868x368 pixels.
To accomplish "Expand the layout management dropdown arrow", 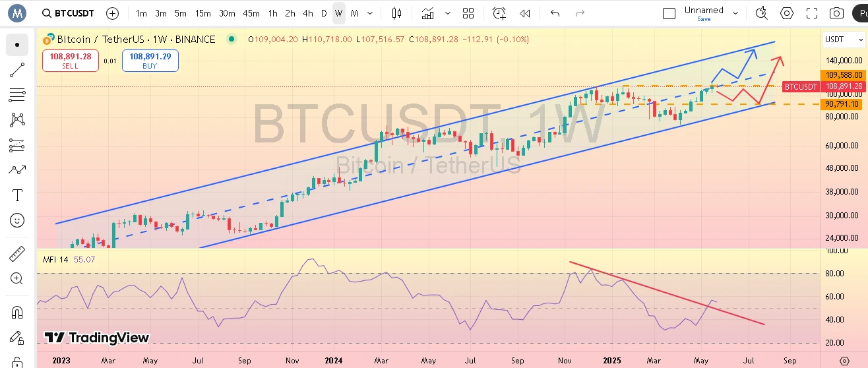I will (x=735, y=13).
